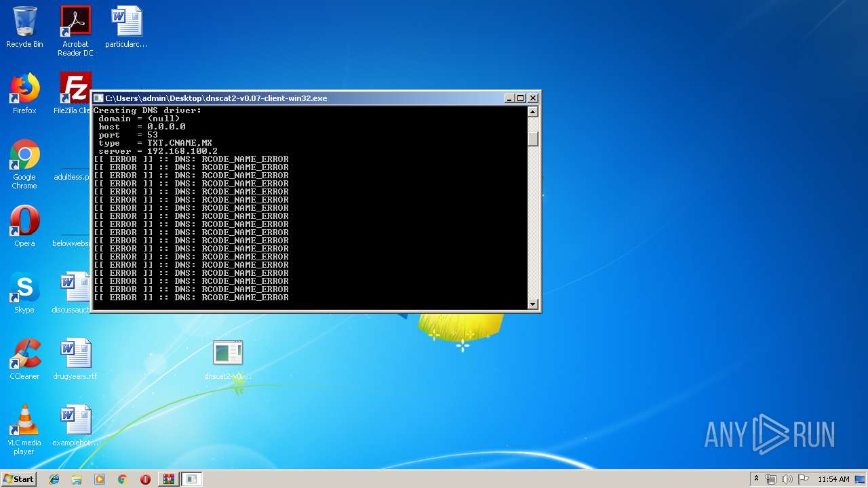This screenshot has height=488, width=868.
Task: Open the network tray icon
Action: pyautogui.click(x=771, y=479)
